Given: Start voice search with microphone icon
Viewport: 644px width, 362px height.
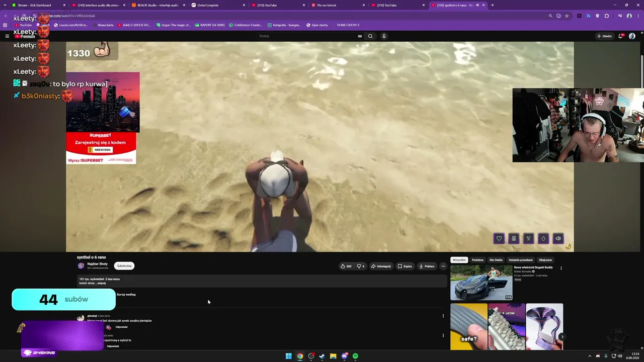Looking at the screenshot, I should 384,36.
